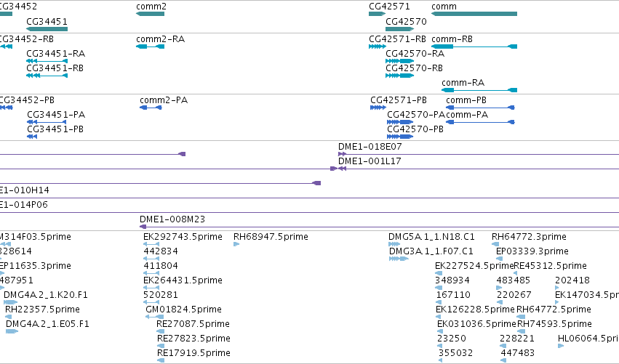The width and height of the screenshot is (619, 364).
Task: Select protein CG42570-PA
Action: 400,122
